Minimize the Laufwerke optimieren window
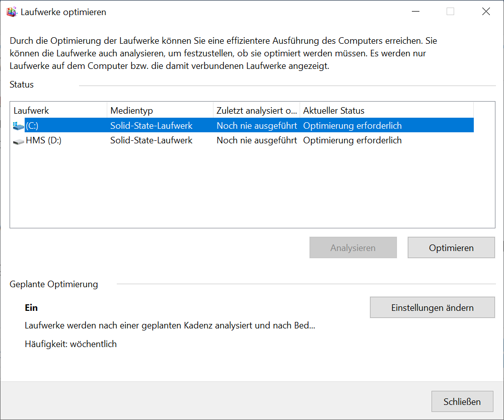 415,12
